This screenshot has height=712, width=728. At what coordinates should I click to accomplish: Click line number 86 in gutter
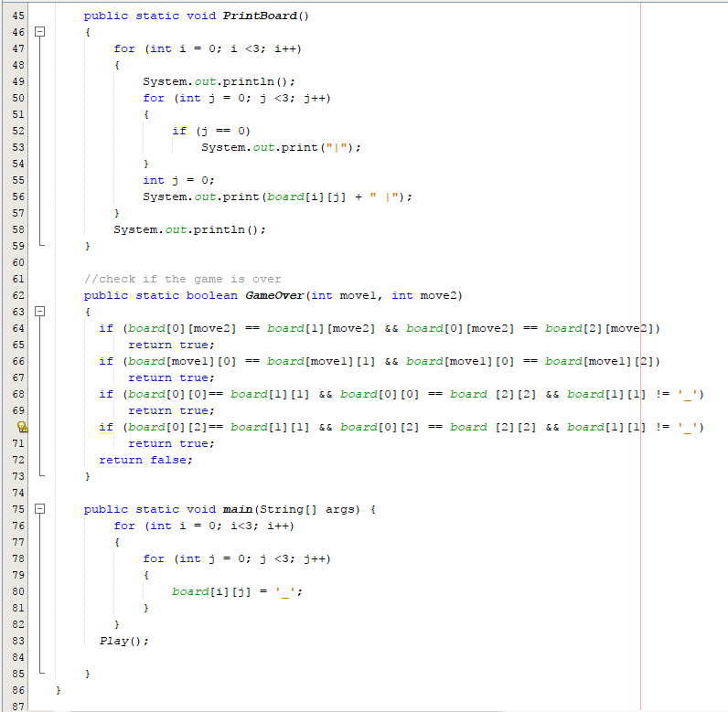[18, 690]
